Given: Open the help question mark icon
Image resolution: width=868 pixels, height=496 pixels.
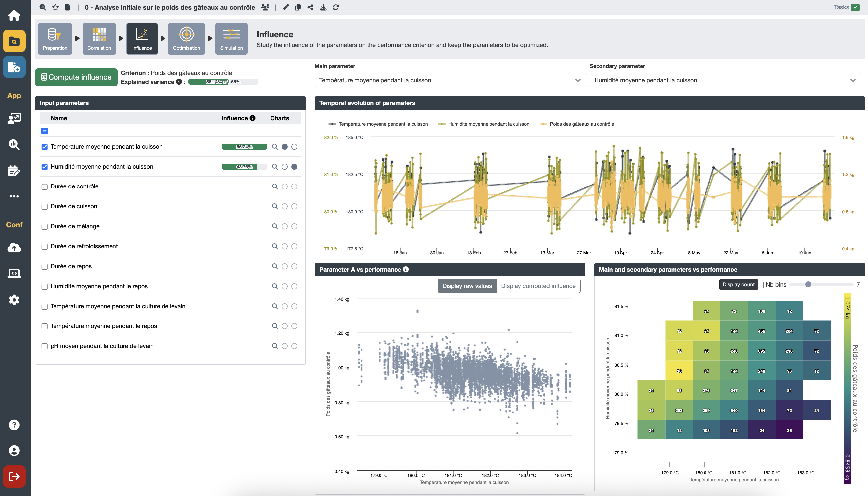Looking at the screenshot, I should (x=14, y=425).
